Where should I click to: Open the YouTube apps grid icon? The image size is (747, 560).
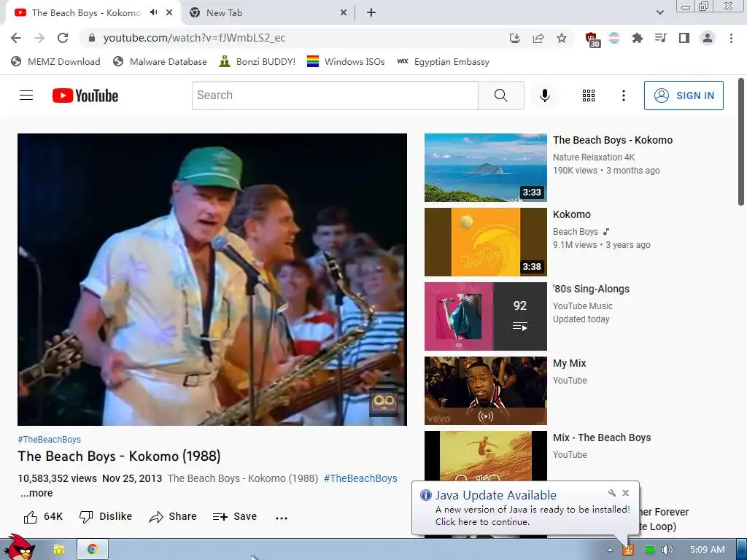[589, 96]
